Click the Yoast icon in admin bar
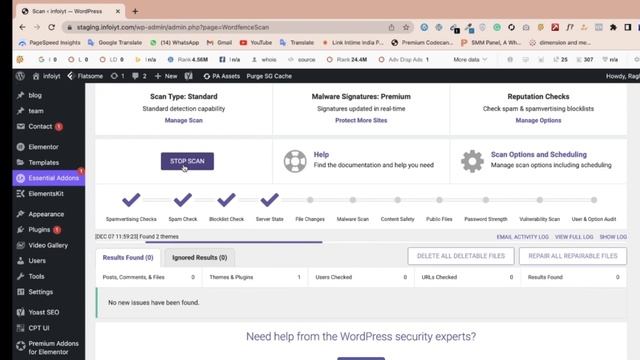Viewport: 640px width, 360px height. click(x=189, y=76)
